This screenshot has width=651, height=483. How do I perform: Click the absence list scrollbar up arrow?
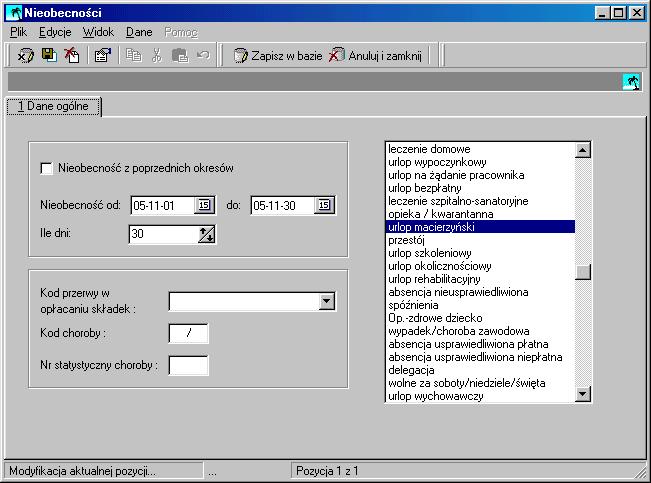pyautogui.click(x=583, y=150)
